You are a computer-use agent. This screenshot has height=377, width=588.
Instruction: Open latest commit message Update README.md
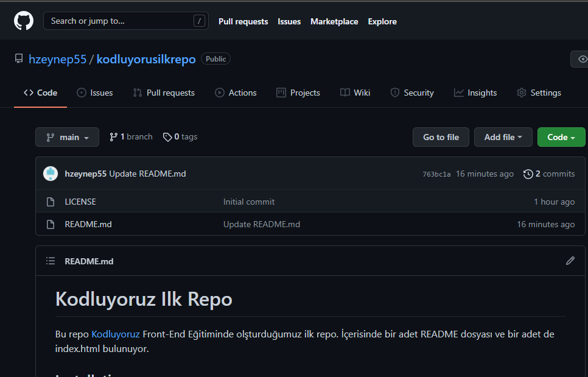(147, 174)
